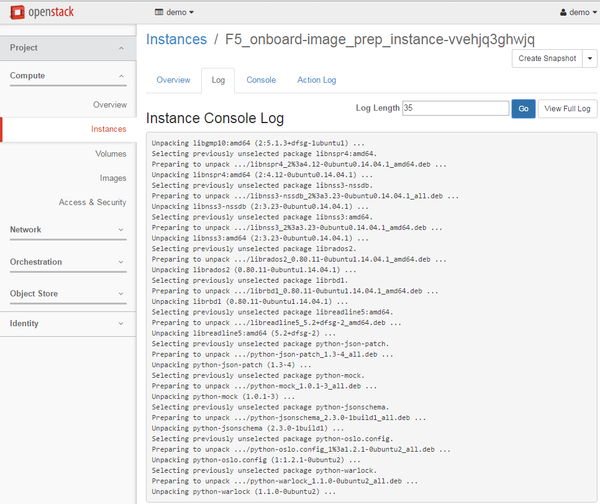The width and height of the screenshot is (600, 504).
Task: Click line 'Unpacking libreadline5:amd64 (5.2+dfsg-2)'
Action: click(x=243, y=333)
